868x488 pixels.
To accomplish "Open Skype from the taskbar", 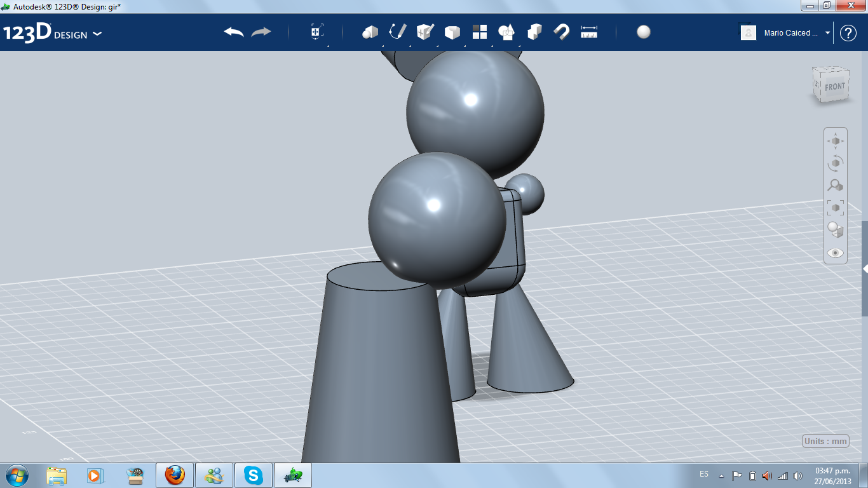I will click(x=254, y=475).
